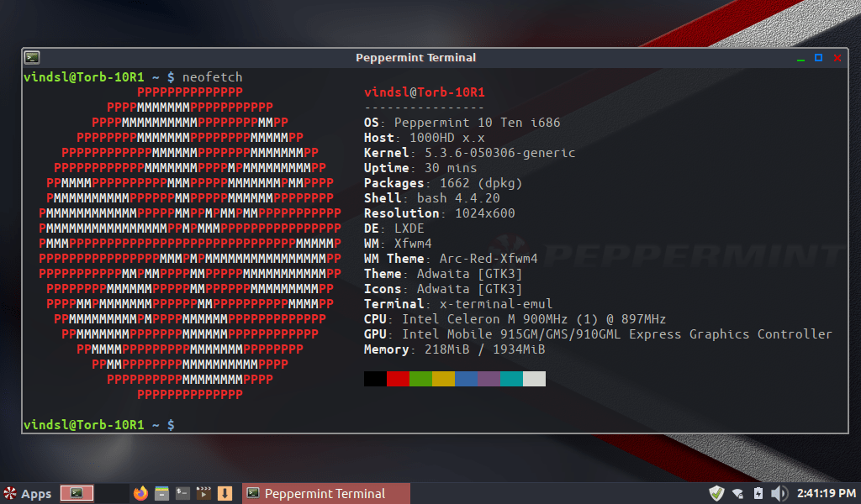Click Terminal 'x-terminal-emul' value

[x=496, y=304]
